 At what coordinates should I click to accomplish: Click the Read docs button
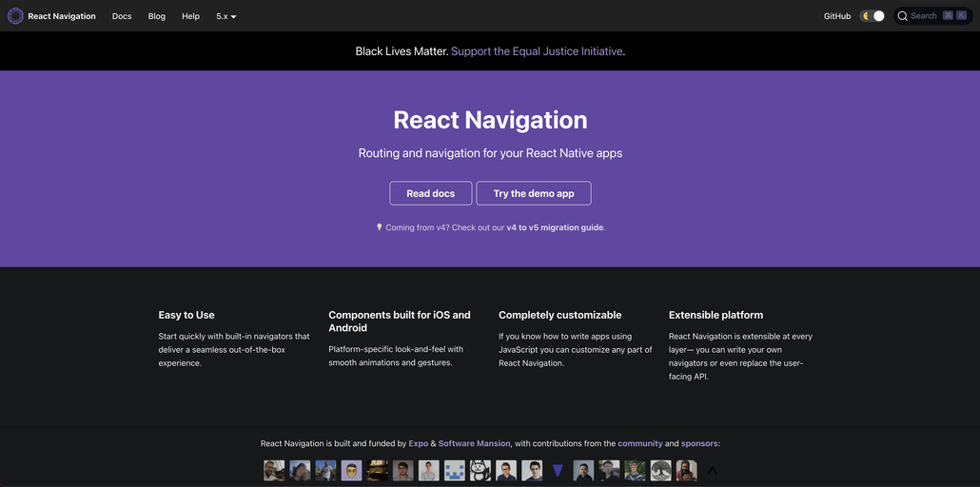(x=431, y=193)
